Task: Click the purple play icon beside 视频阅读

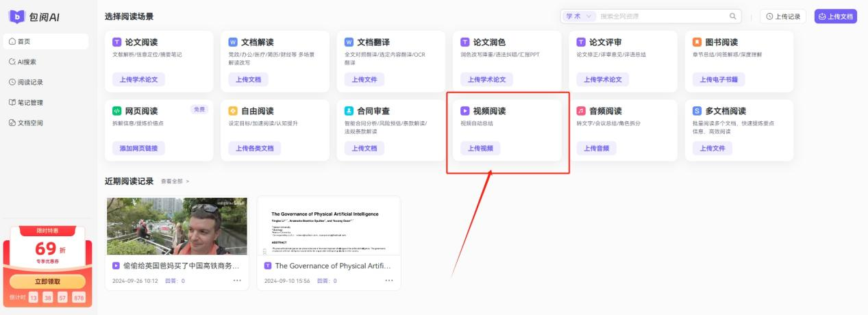Action: coord(465,110)
